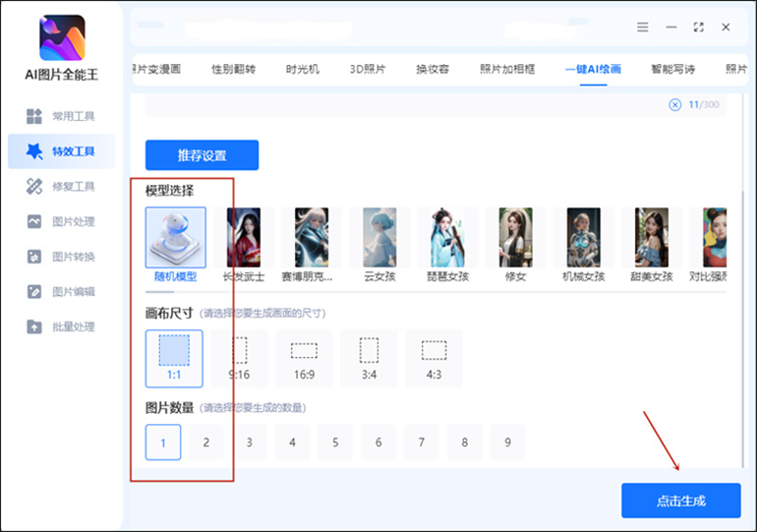The image size is (757, 532).
Task: Open 常用工具 in the sidebar
Action: [x=61, y=116]
